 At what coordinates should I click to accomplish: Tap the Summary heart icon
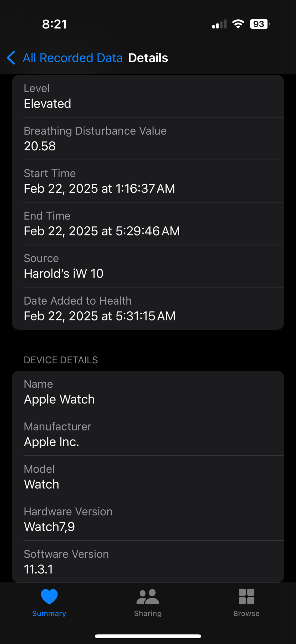pyautogui.click(x=49, y=597)
